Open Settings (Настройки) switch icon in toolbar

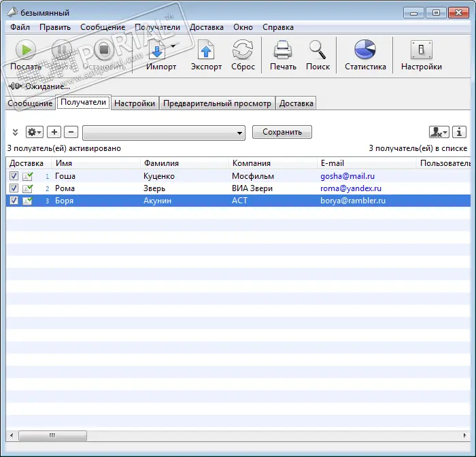tap(421, 51)
